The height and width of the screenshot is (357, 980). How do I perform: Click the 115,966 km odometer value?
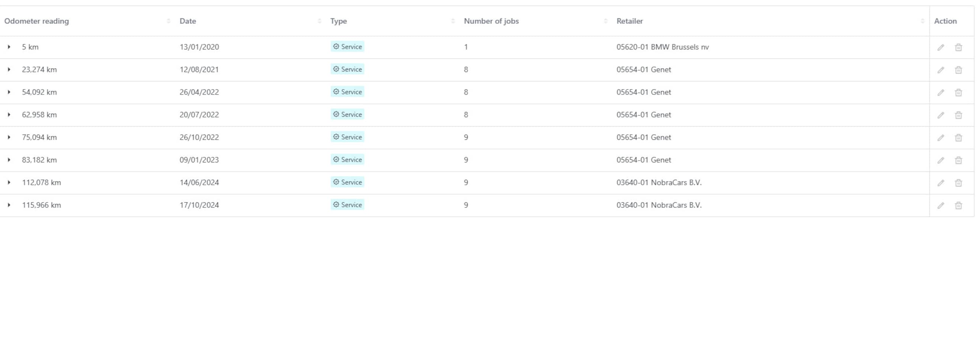[x=41, y=205]
